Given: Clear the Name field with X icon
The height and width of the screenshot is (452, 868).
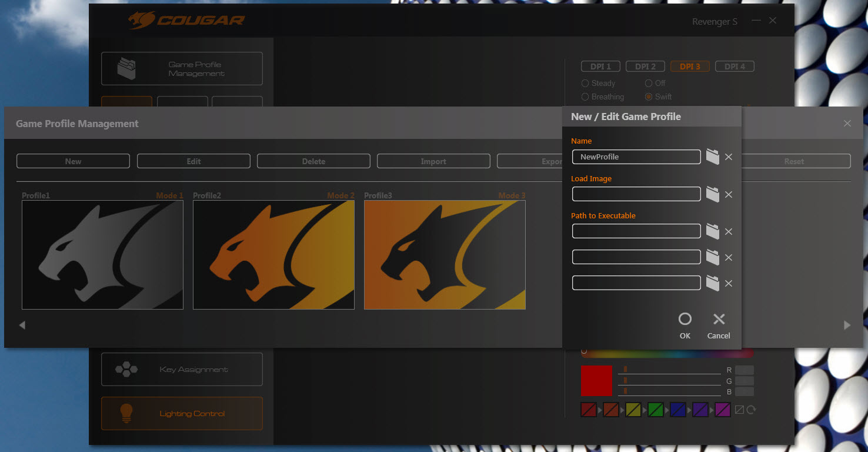Looking at the screenshot, I should [729, 157].
